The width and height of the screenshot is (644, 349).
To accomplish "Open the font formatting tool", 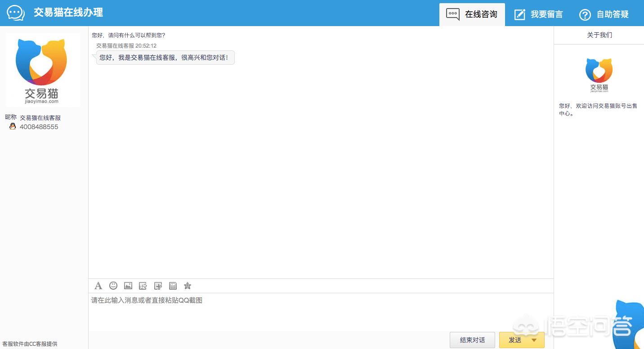I will point(98,286).
